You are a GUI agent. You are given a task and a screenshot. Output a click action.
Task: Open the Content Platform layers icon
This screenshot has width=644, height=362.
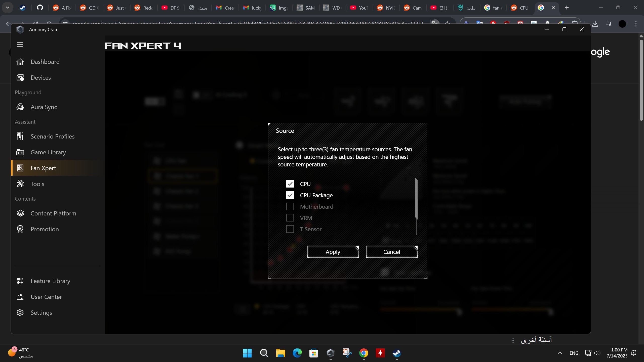(x=20, y=213)
